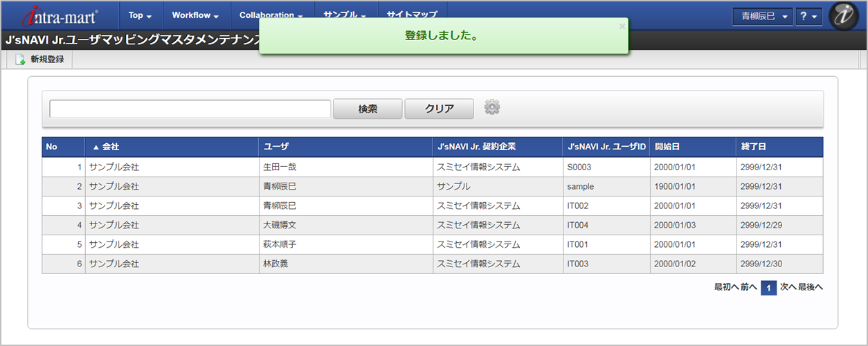
Task: Click start date 2000/01/03 cell
Action: pos(693,225)
